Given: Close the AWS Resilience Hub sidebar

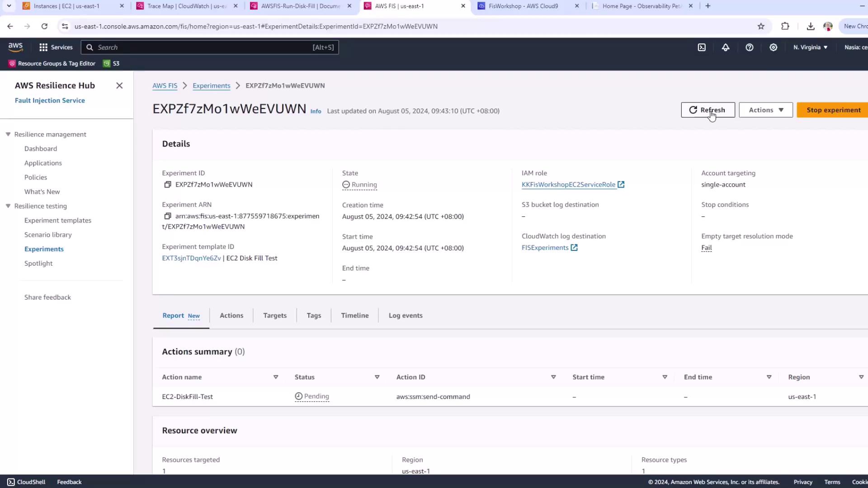Looking at the screenshot, I should click(119, 86).
